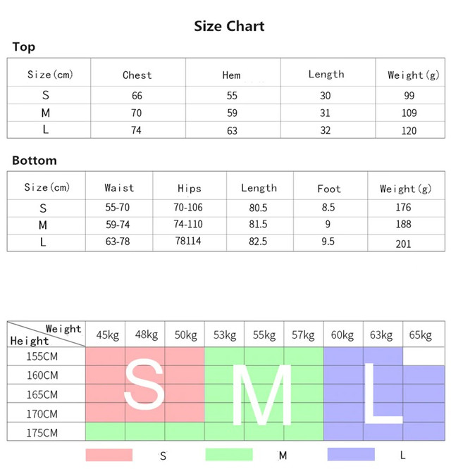Click the large white S letter
The height and width of the screenshot is (476, 451).
coord(144,384)
